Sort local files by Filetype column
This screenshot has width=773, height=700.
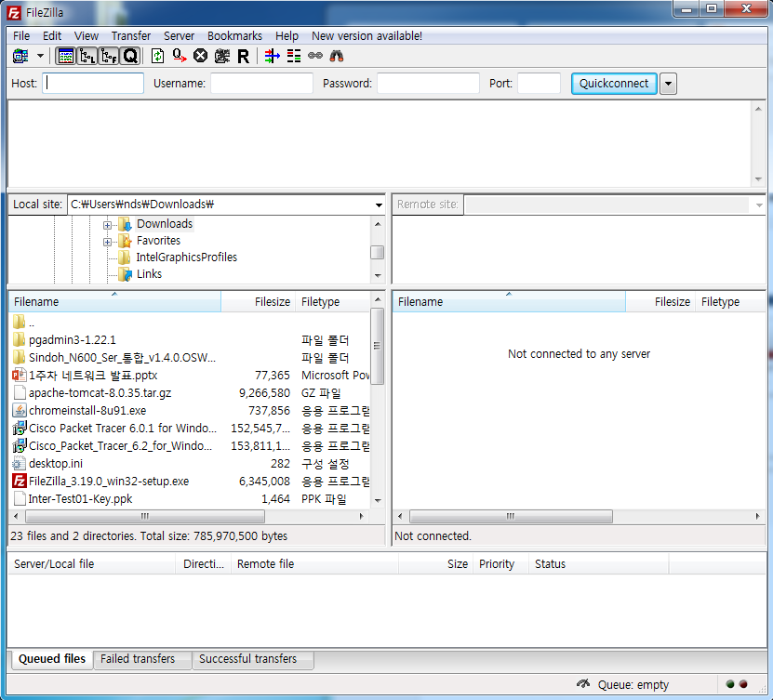(333, 302)
